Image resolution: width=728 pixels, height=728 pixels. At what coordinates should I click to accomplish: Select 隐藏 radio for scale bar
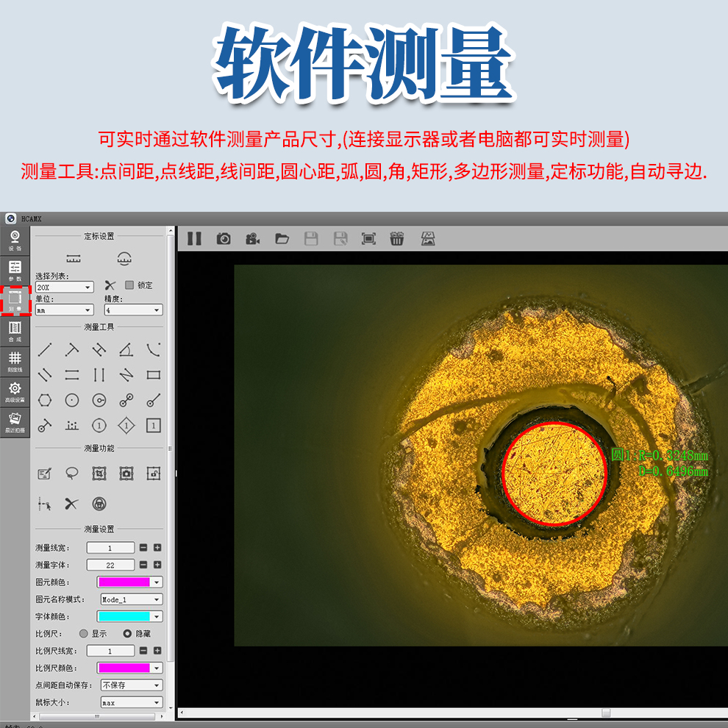tap(126, 633)
